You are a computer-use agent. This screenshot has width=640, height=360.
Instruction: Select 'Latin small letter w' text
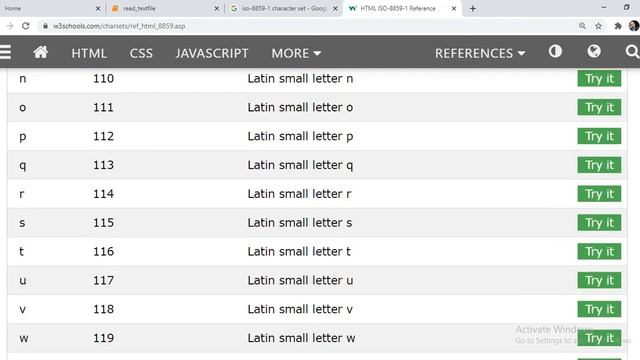tap(301, 338)
